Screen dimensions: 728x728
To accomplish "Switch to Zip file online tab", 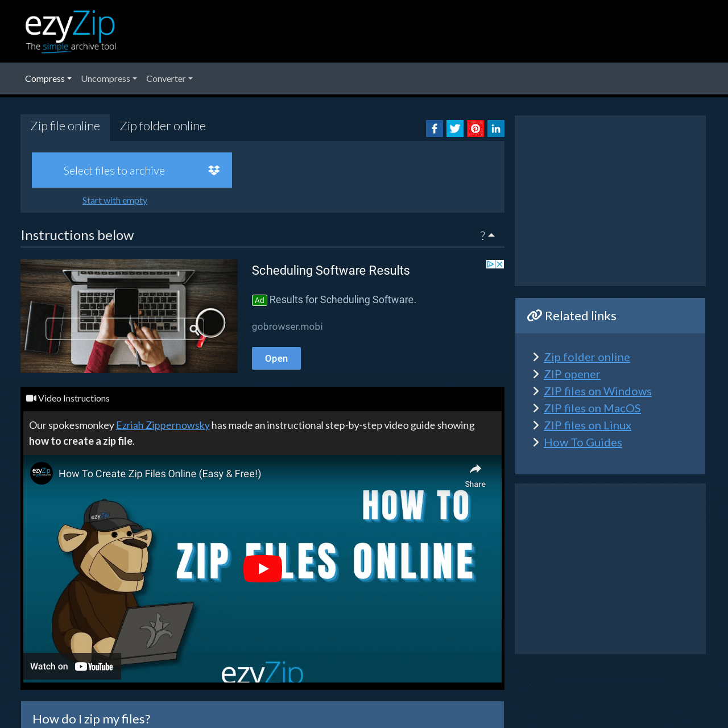I will [x=65, y=126].
